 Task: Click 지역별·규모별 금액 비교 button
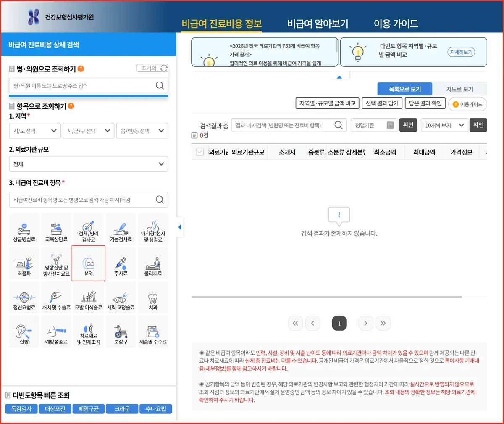[x=327, y=103]
